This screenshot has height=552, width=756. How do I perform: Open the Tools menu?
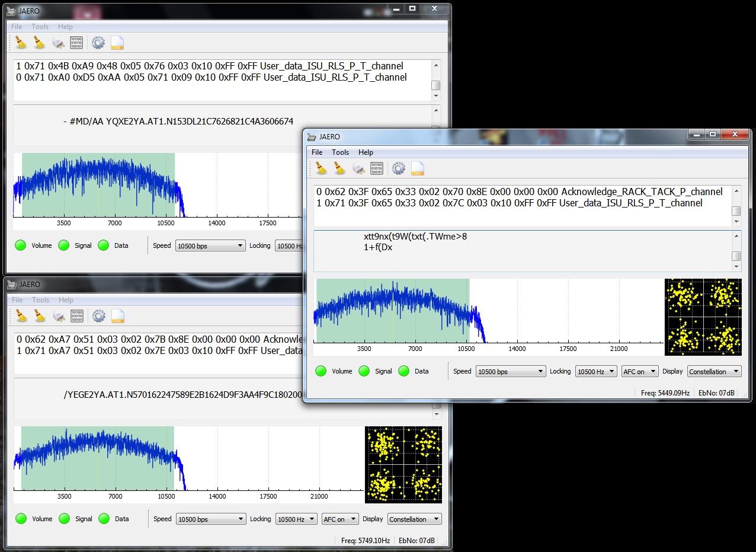(x=340, y=152)
